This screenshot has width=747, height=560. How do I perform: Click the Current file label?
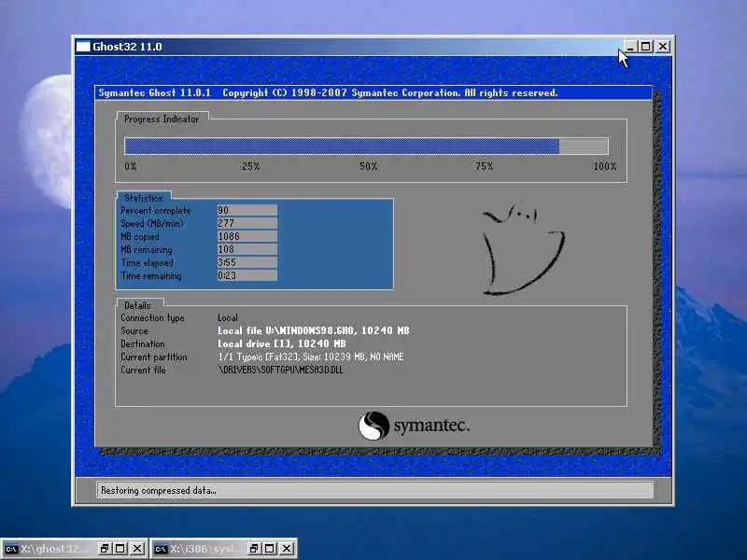tap(143, 370)
